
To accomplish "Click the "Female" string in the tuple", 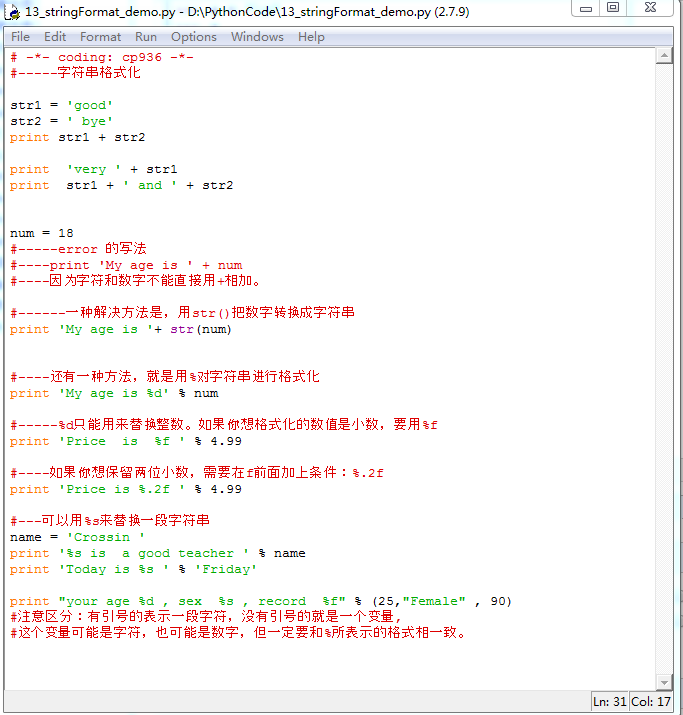I will 434,601.
